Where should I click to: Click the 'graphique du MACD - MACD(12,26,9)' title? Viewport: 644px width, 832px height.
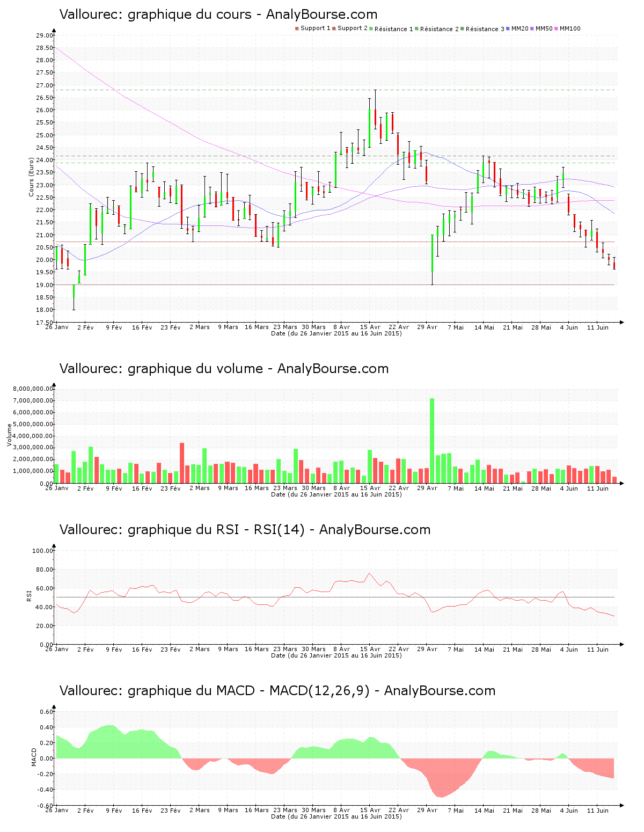pyautogui.click(x=277, y=691)
